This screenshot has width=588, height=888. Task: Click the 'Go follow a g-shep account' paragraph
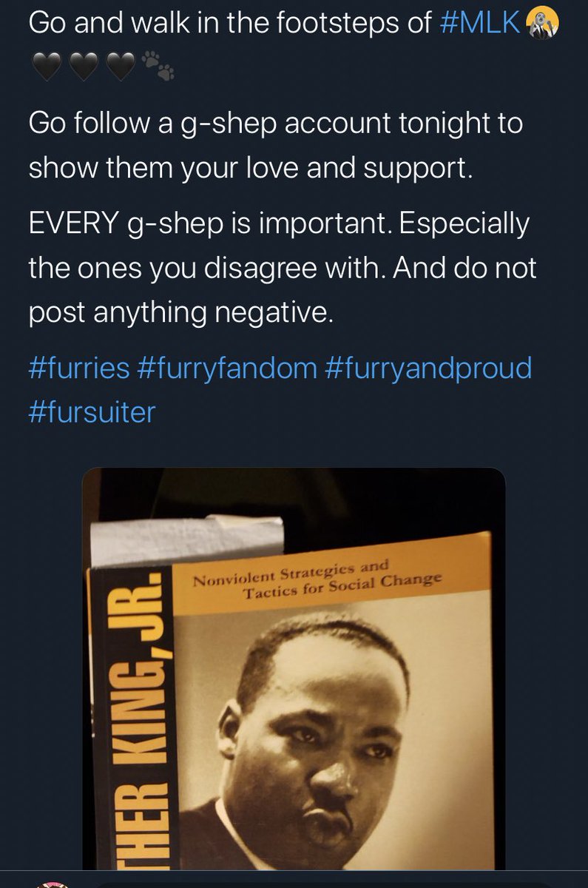(276, 145)
